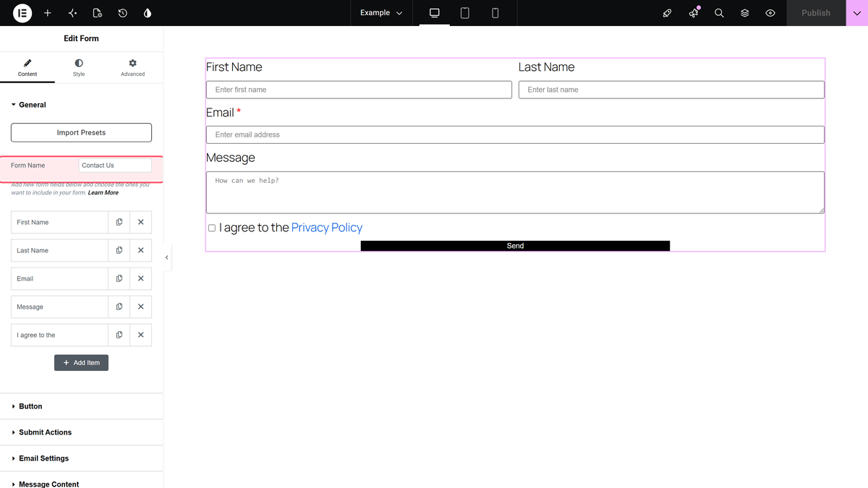868x488 pixels.
Task: Switch to mobile responsive view
Action: point(495,13)
